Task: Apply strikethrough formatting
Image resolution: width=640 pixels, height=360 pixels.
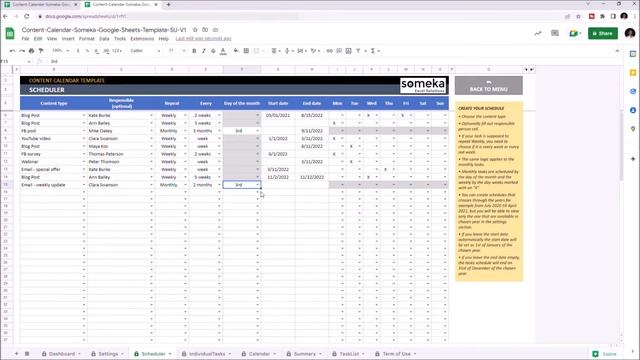Action: tap(213, 51)
